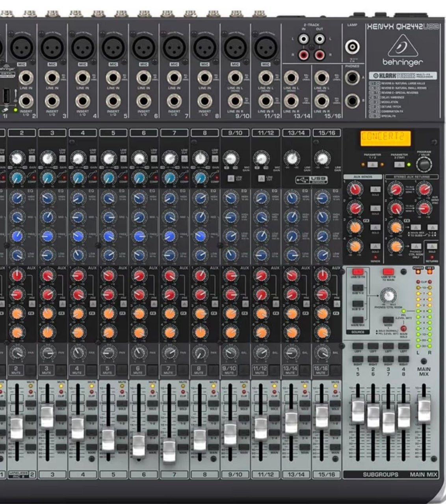Toggle the solo MODE button
Image resolution: width=446 pixels, height=504 pixels.
coord(388,319)
